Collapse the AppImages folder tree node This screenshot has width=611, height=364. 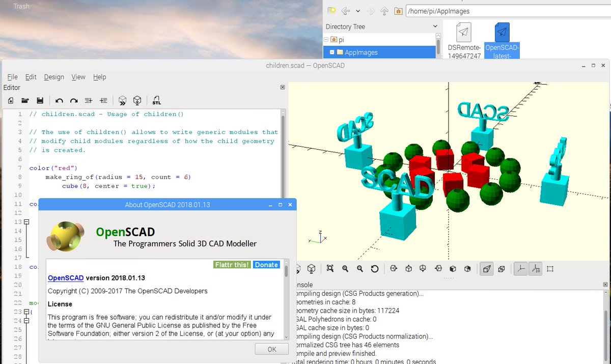click(331, 52)
